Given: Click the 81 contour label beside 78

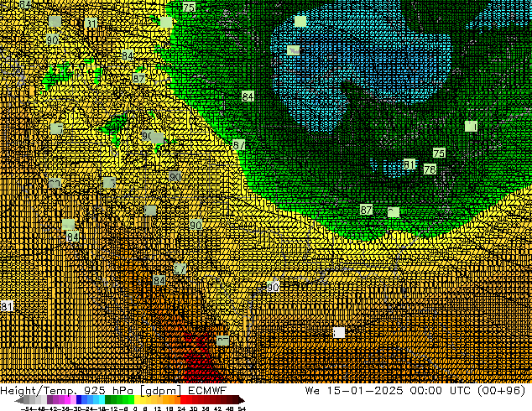Looking at the screenshot, I should tap(409, 164).
